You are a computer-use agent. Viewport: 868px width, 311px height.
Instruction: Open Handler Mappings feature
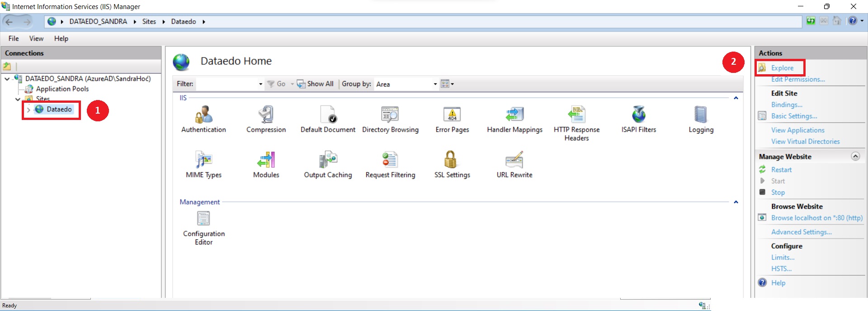(514, 120)
